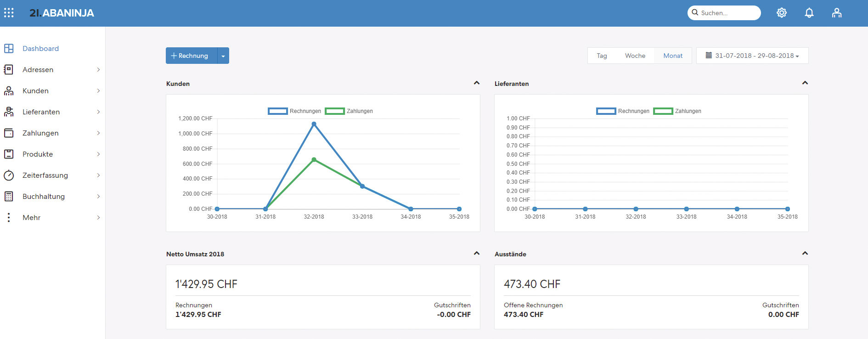
Task: Collapse the Kunden chart panel
Action: pyautogui.click(x=477, y=83)
